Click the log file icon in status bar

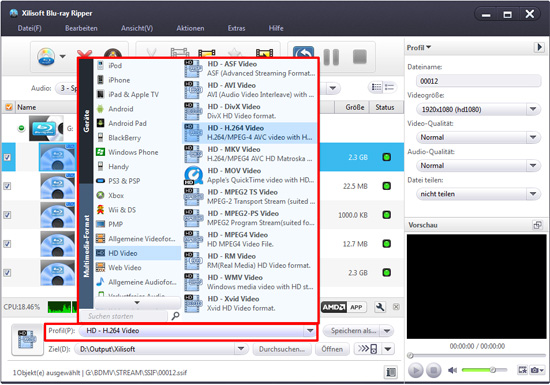391,372
